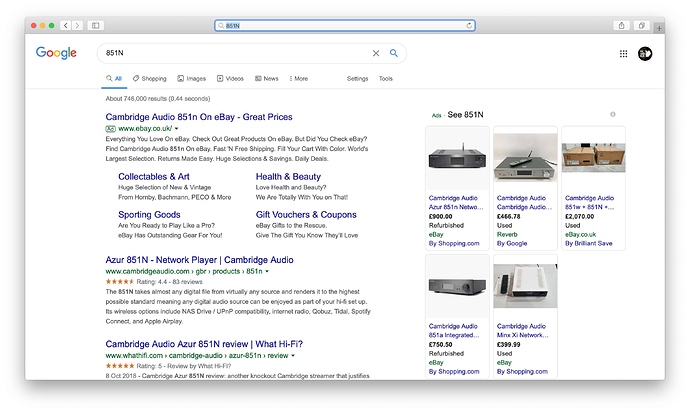
Task: Add a new tab with plus button
Action: click(x=659, y=29)
